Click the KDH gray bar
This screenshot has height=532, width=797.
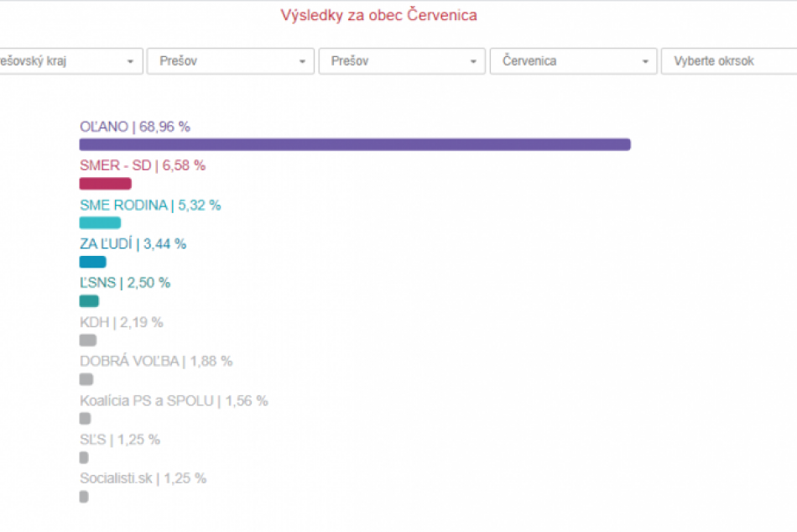(87, 341)
